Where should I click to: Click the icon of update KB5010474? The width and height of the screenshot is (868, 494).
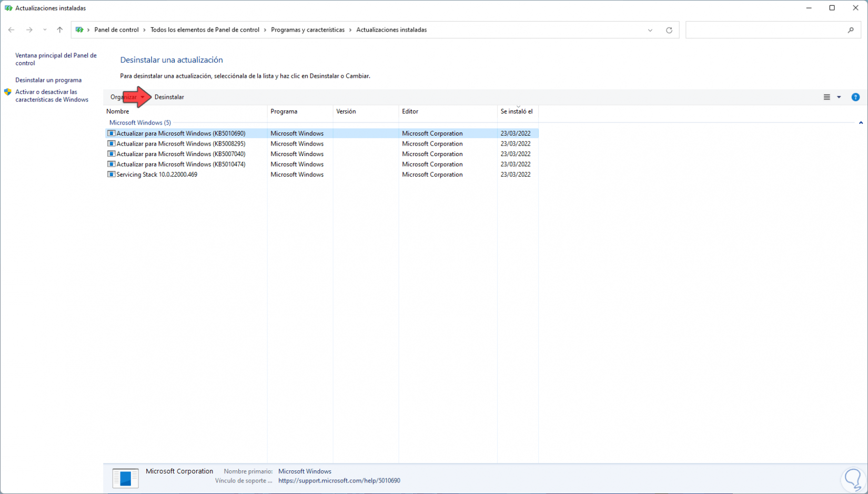111,164
